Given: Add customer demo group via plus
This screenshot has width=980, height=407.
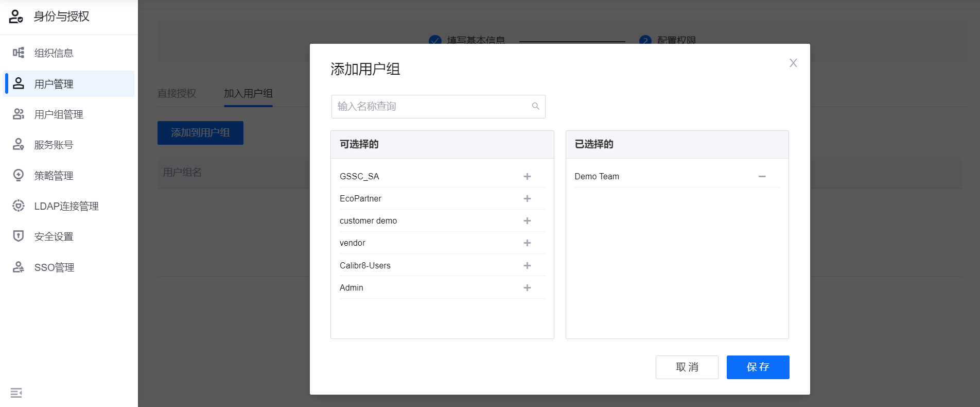Looking at the screenshot, I should click(527, 221).
